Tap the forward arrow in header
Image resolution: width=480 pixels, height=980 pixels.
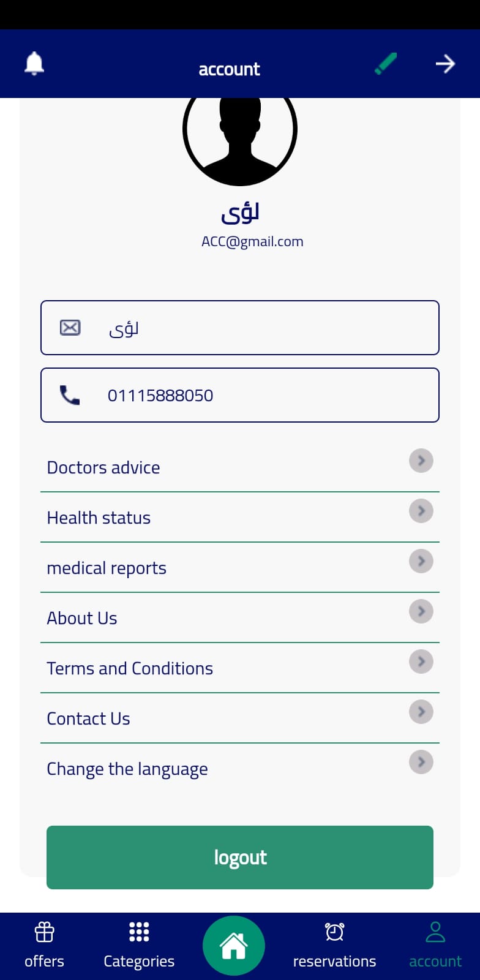pyautogui.click(x=445, y=64)
